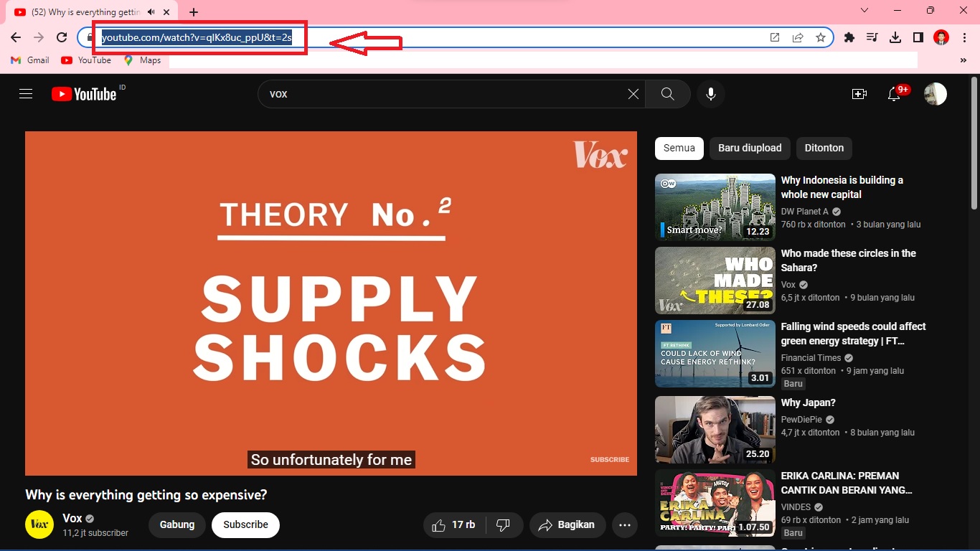View site information lock icon
The width and height of the screenshot is (980, 551).
(x=90, y=37)
